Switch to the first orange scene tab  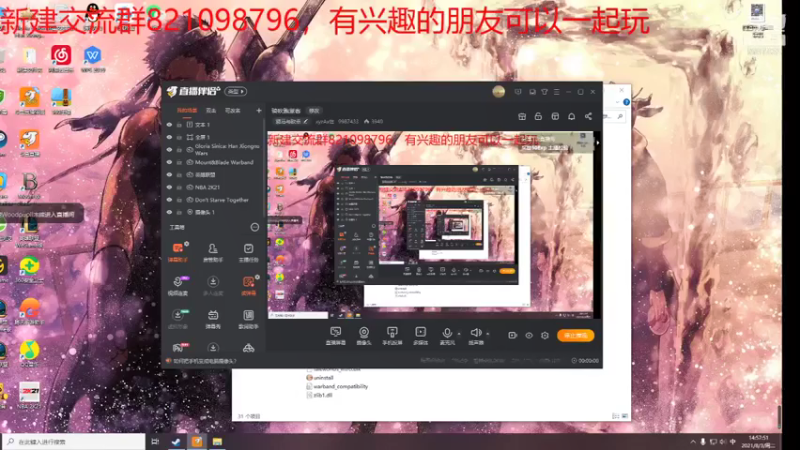coord(187,111)
